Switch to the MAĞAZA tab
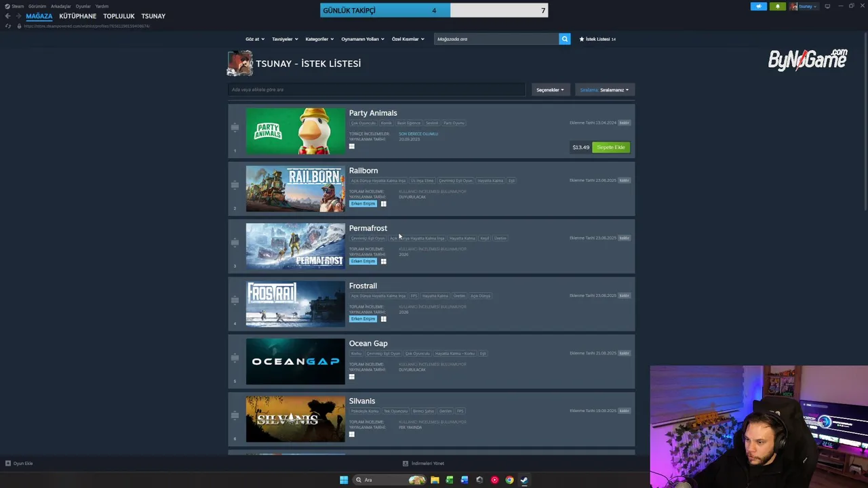Screen dimensions: 868x488 (x=39, y=16)
